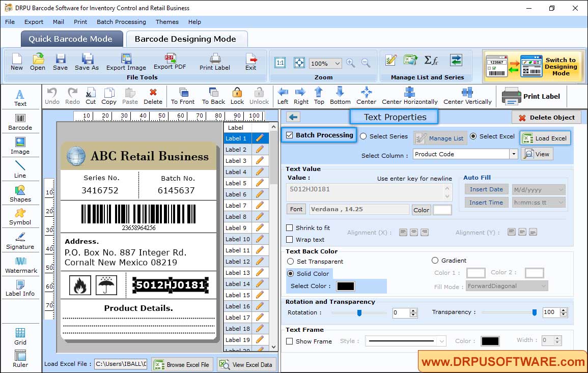
Task: Open the zoom percentage dropdown
Action: pos(337,63)
